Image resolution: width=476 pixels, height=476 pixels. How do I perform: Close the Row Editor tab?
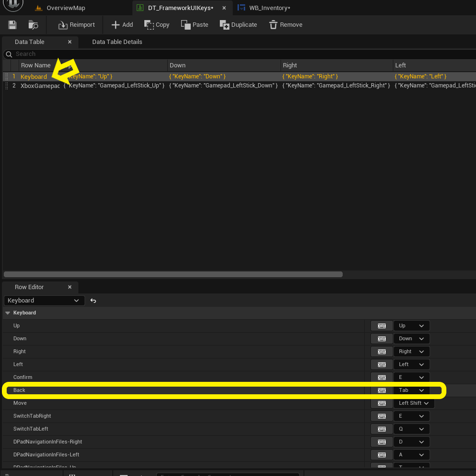(70, 287)
